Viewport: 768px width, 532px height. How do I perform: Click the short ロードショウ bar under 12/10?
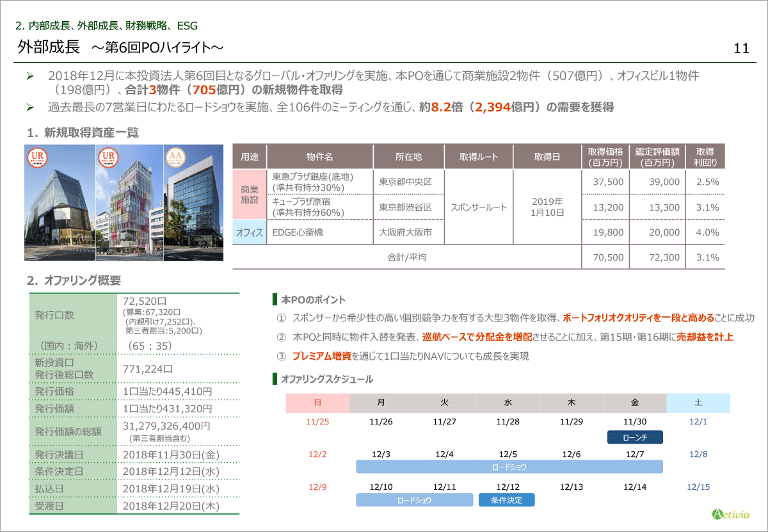click(x=413, y=500)
